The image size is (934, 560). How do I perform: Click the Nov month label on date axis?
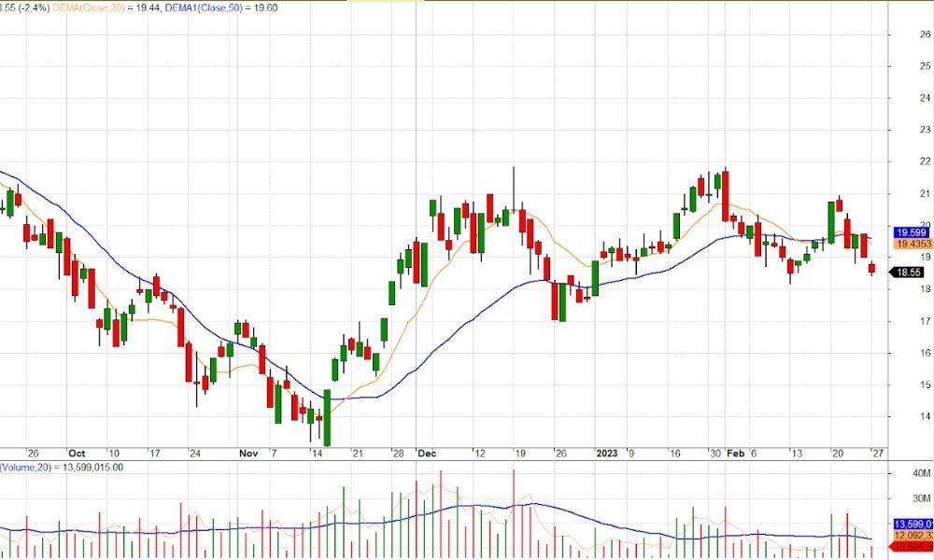coord(248,454)
